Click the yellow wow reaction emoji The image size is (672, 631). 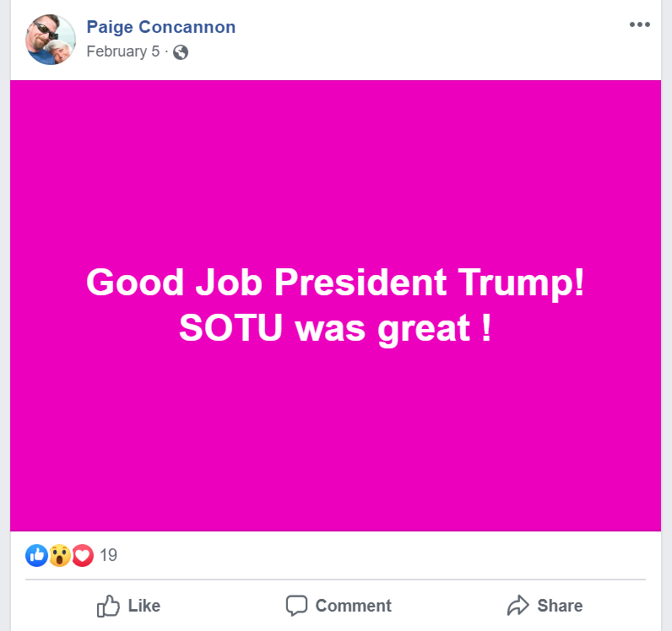[x=59, y=555]
